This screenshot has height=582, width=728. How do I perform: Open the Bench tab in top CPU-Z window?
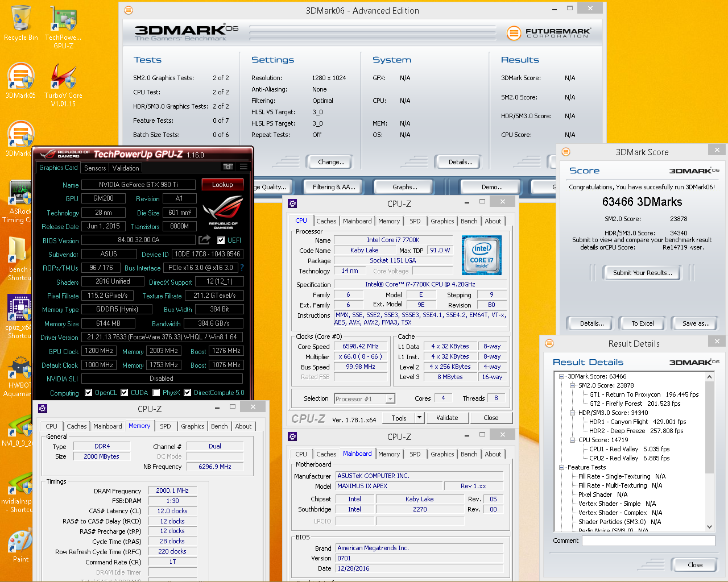(469, 221)
